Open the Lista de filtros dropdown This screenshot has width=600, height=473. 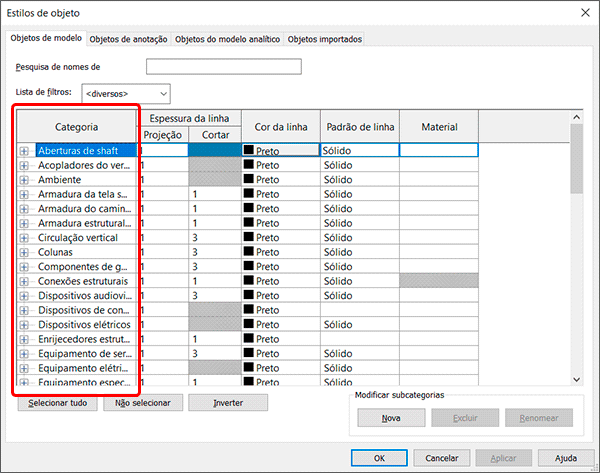click(126, 94)
